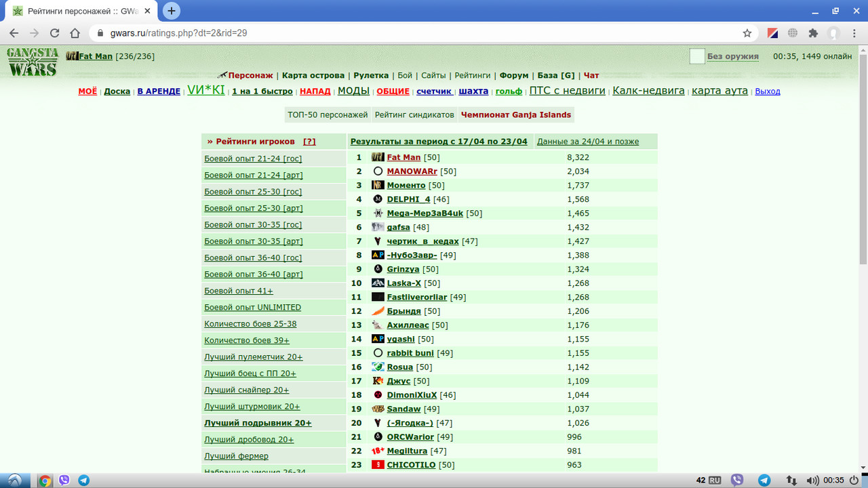View Данные за 24/04 и позже
This screenshot has width=868, height=488.
pyautogui.click(x=588, y=142)
